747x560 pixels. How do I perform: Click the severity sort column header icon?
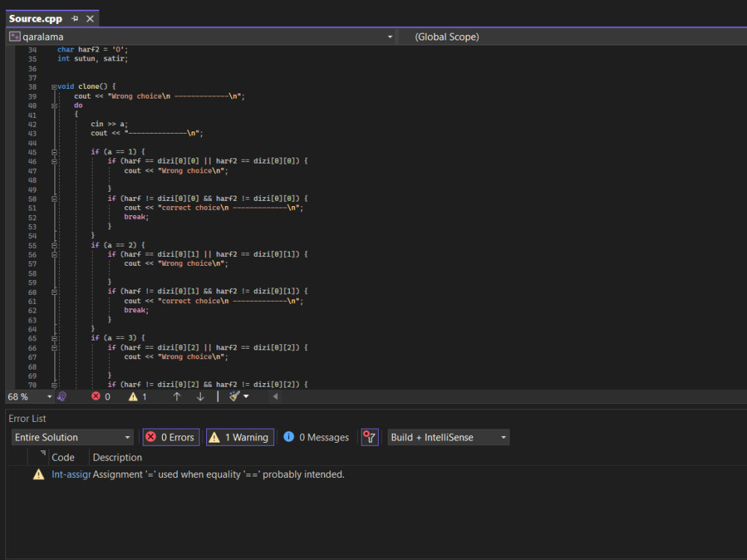[43, 453]
